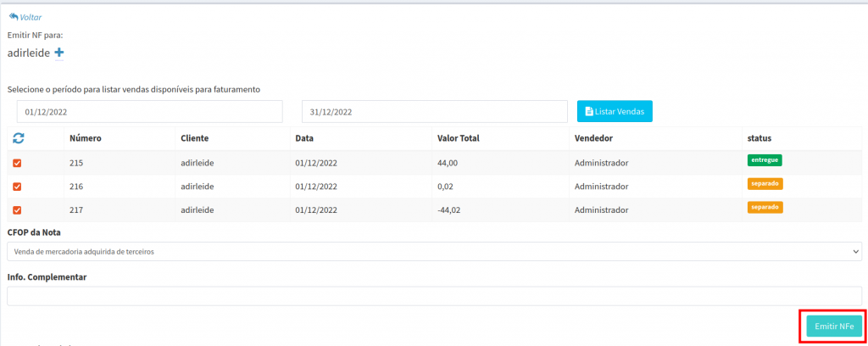Click the Listar Vendas button
This screenshot has height=346, width=868.
pos(615,112)
